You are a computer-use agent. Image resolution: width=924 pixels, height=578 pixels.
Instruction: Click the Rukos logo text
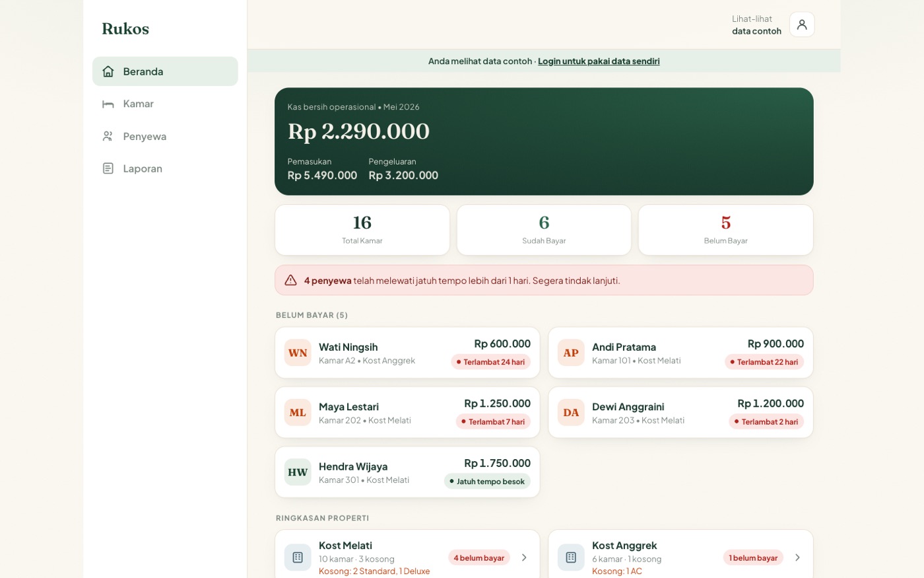point(125,28)
